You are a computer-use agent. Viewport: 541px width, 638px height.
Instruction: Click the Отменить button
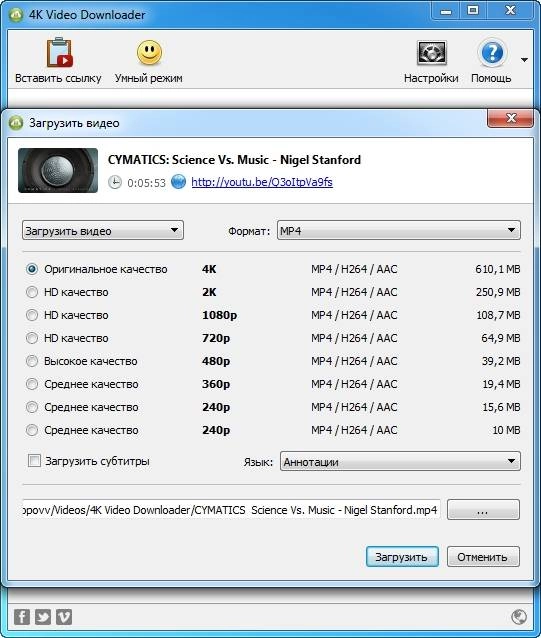point(483,557)
